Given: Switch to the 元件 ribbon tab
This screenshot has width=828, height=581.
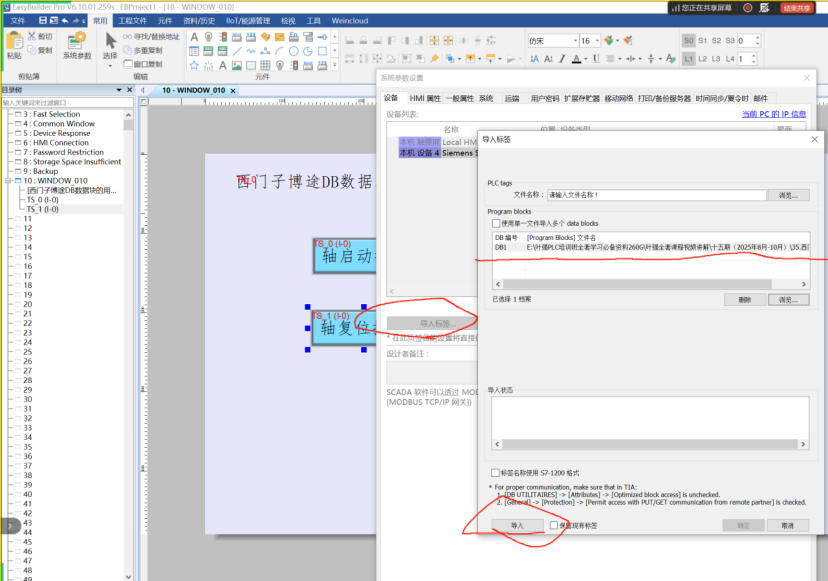Looking at the screenshot, I should pyautogui.click(x=165, y=21).
